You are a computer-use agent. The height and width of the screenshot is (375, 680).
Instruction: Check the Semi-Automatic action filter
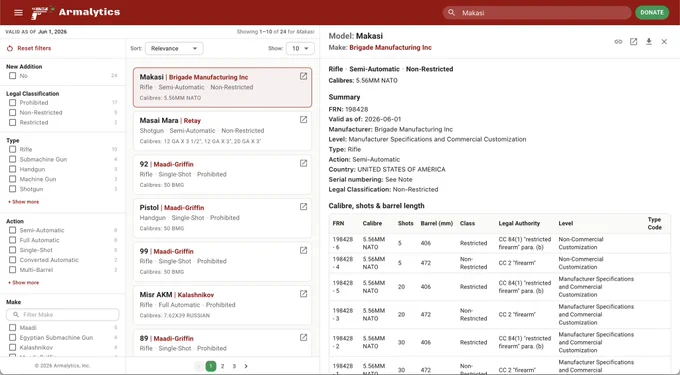13,230
